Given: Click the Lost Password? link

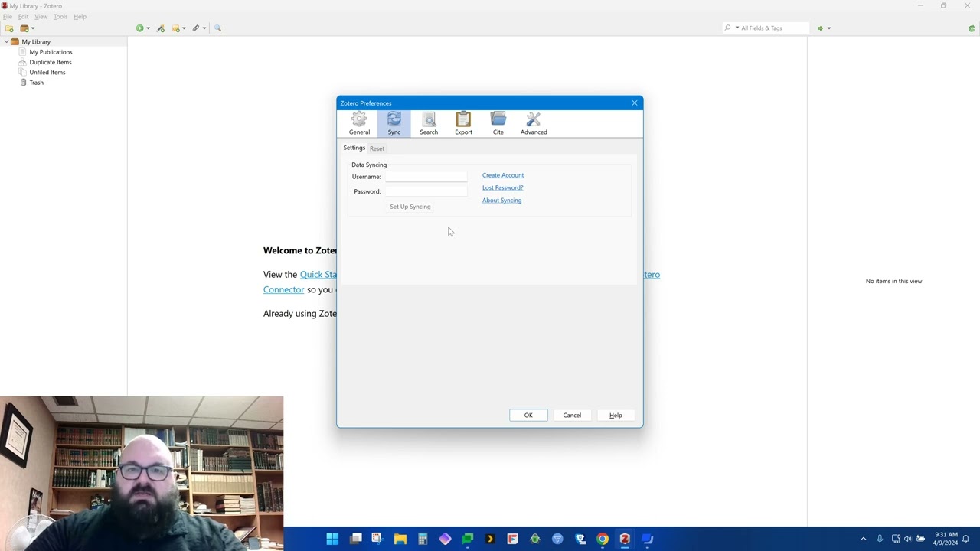Looking at the screenshot, I should [x=503, y=187].
